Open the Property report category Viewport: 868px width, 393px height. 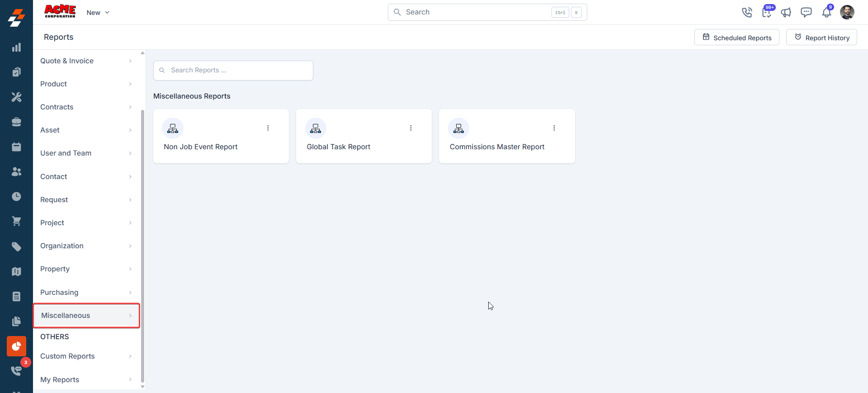pos(86,269)
